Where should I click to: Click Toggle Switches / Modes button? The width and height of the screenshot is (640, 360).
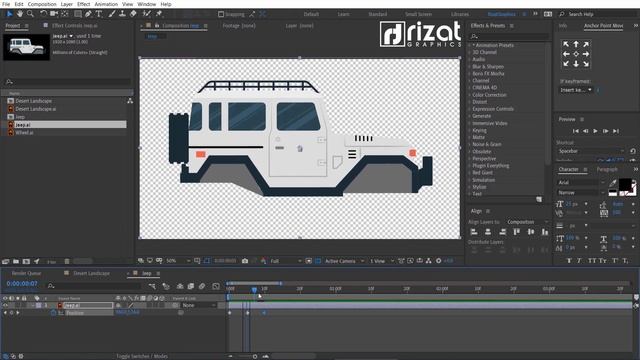click(x=142, y=356)
